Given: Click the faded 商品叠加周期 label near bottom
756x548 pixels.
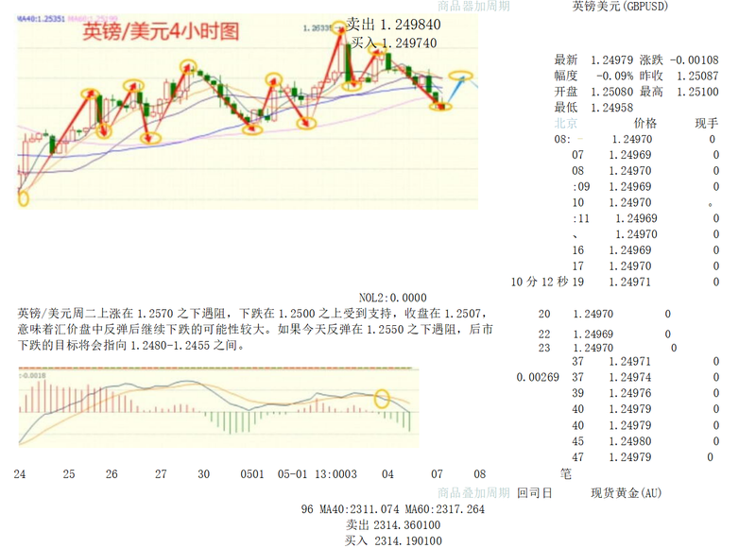Looking at the screenshot, I should (x=473, y=493).
